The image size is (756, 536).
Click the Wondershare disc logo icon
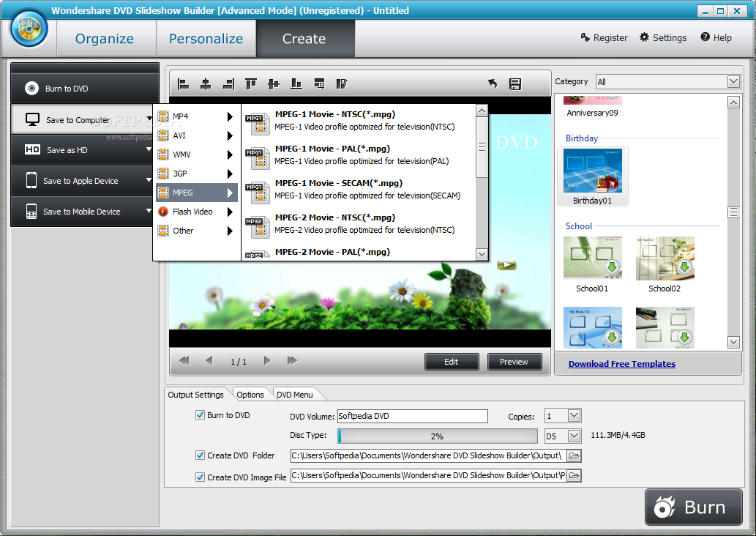(29, 29)
